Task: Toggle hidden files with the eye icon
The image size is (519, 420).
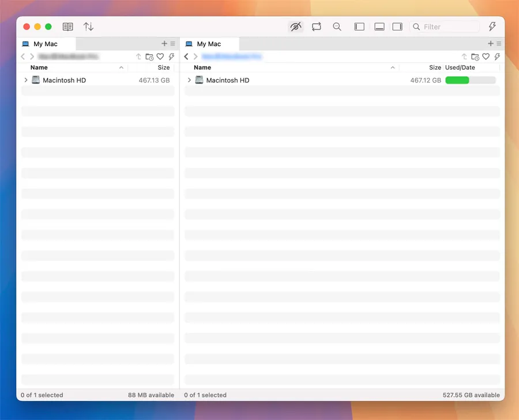Action: tap(296, 27)
